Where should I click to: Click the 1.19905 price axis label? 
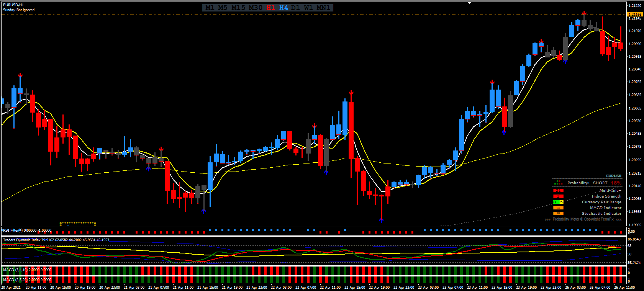635,225
